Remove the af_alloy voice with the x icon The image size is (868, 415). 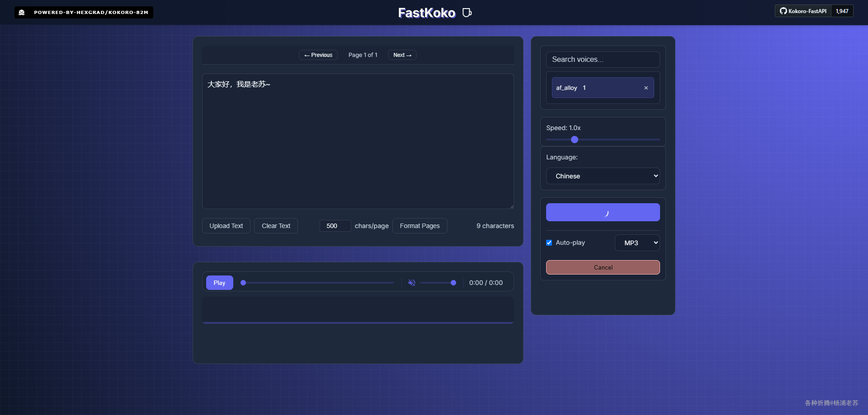646,88
